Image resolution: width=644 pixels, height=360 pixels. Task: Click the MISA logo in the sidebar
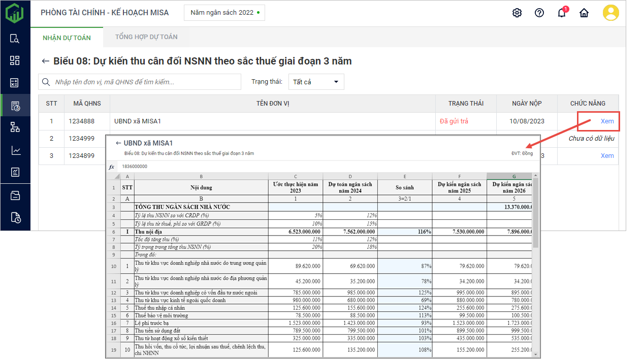tap(15, 13)
